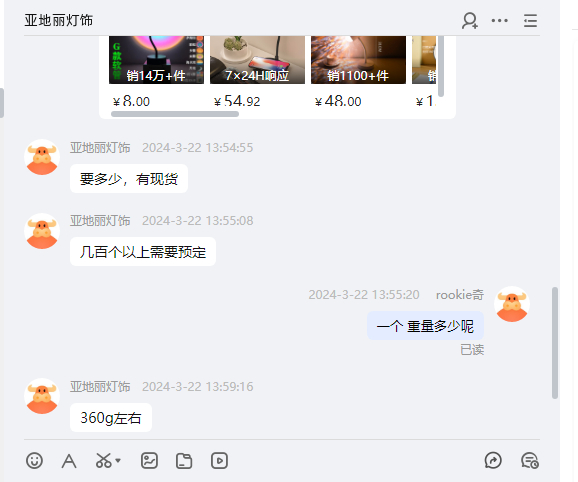
Task: Send a video via play icon
Action: 219,461
